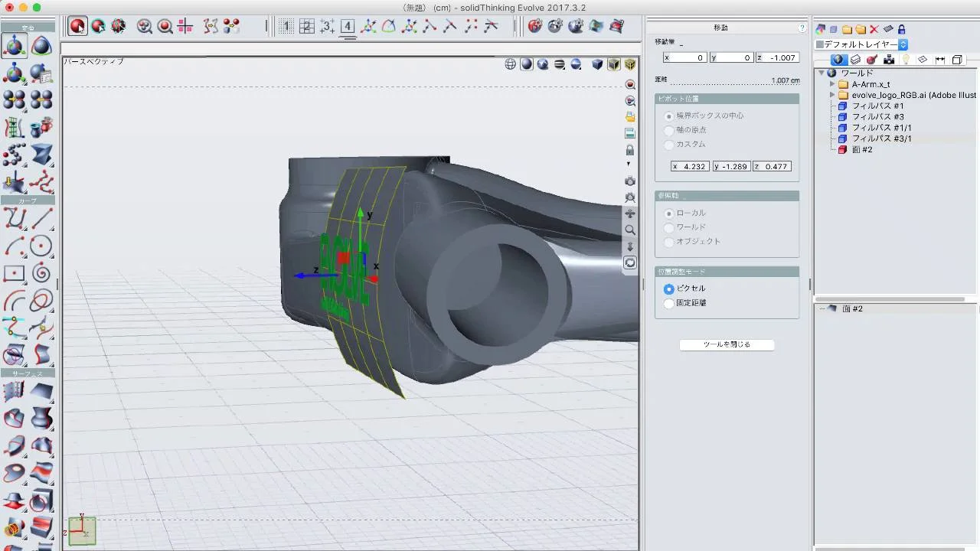This screenshot has width=980, height=551.
Task: Select ピクセル positioning mode
Action: (x=669, y=289)
